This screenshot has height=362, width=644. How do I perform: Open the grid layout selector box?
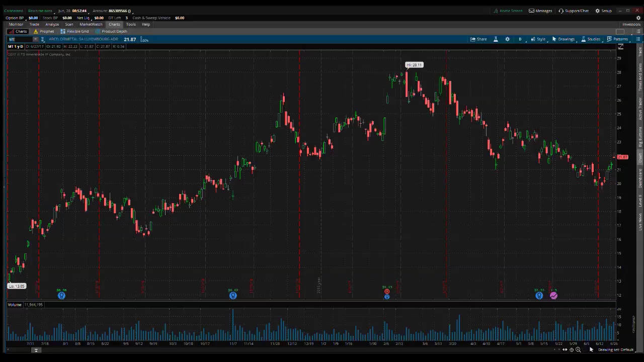[620, 31]
